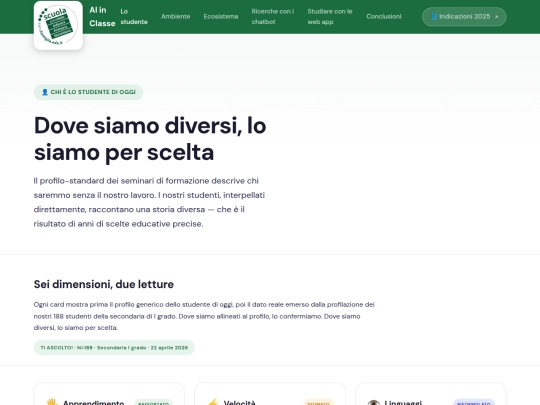Click the paragraph starting Ogni card mostra prima
Viewport: 540px width, 405px height.
(x=204, y=316)
